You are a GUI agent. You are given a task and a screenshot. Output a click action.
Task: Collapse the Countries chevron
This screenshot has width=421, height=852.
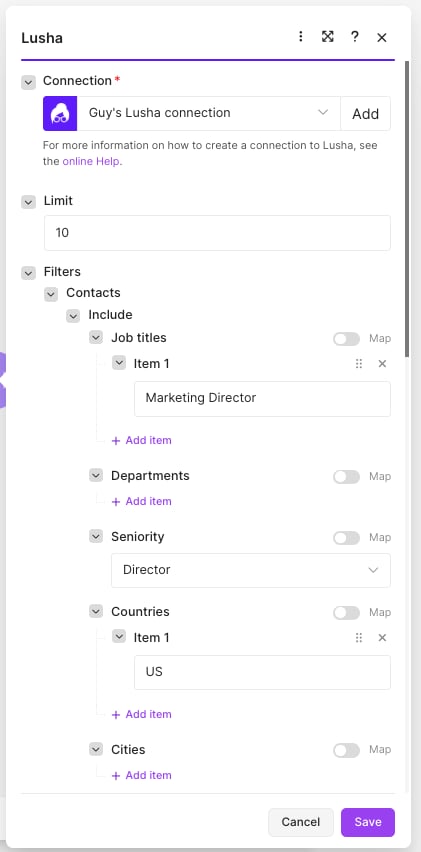pos(96,611)
